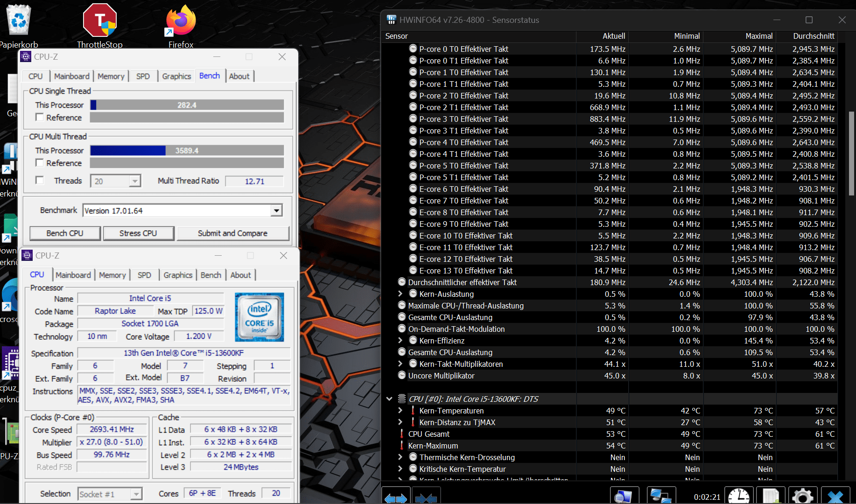Image resolution: width=856 pixels, height=504 pixels.
Task: Expand Kern-Distanz zu TjMAX row
Action: tap(400, 422)
